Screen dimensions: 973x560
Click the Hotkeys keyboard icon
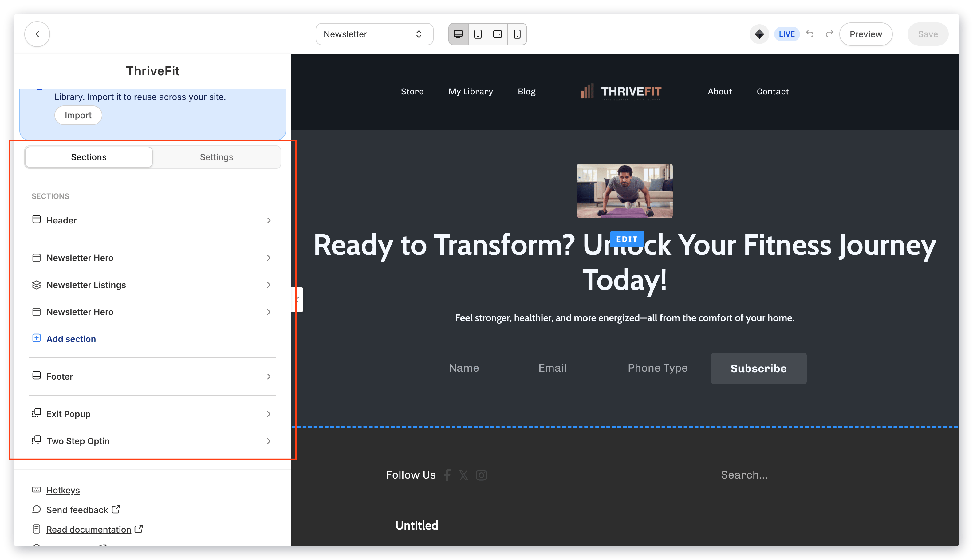click(37, 490)
